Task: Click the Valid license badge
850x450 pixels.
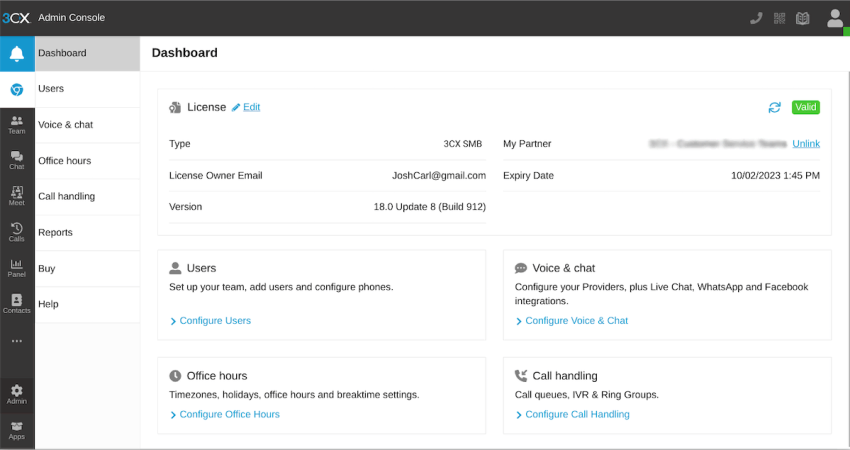Action: tap(805, 107)
